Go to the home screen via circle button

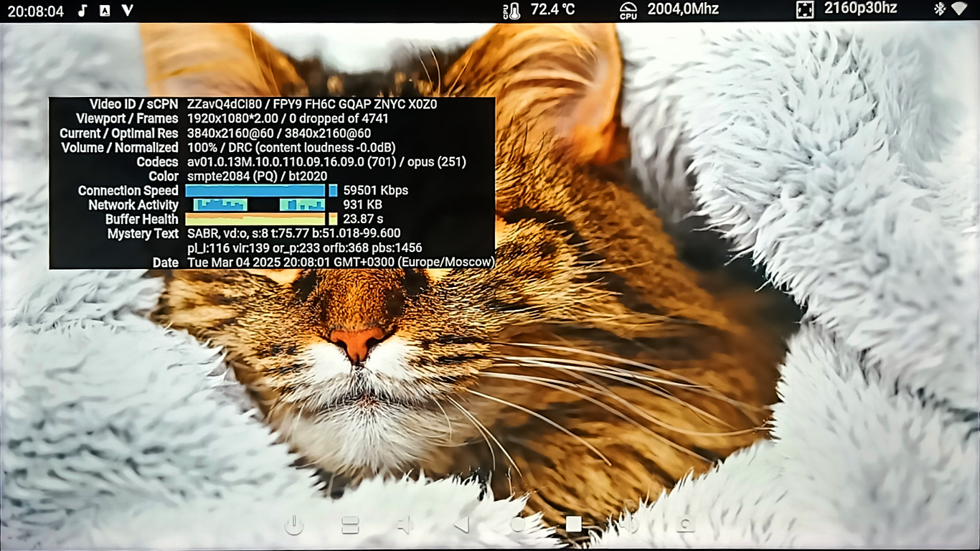pyautogui.click(x=517, y=525)
